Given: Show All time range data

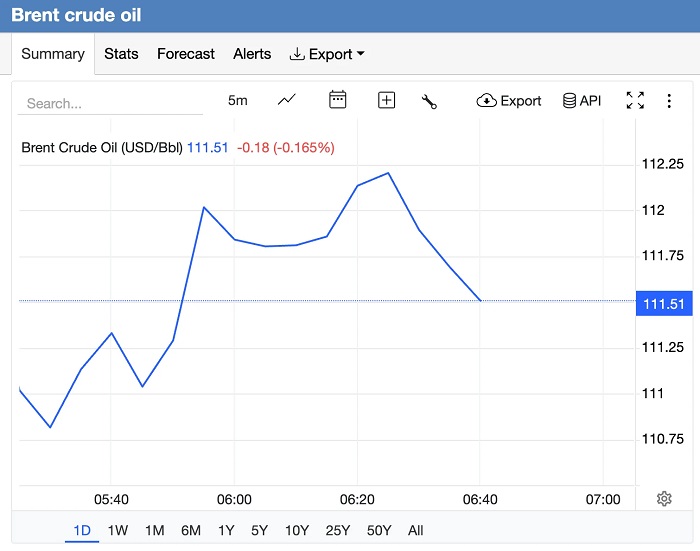Looking at the screenshot, I should [x=416, y=530].
